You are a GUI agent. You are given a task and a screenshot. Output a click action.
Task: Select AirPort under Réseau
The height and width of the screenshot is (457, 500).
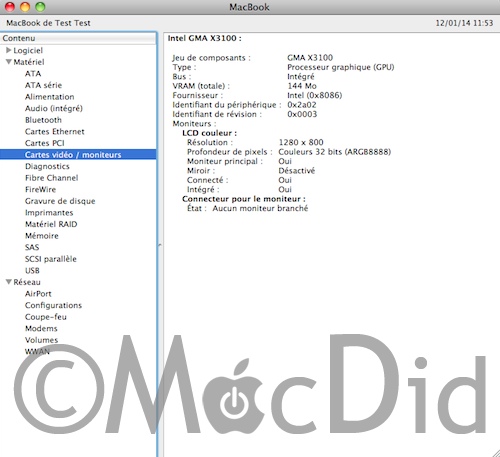(x=38, y=294)
